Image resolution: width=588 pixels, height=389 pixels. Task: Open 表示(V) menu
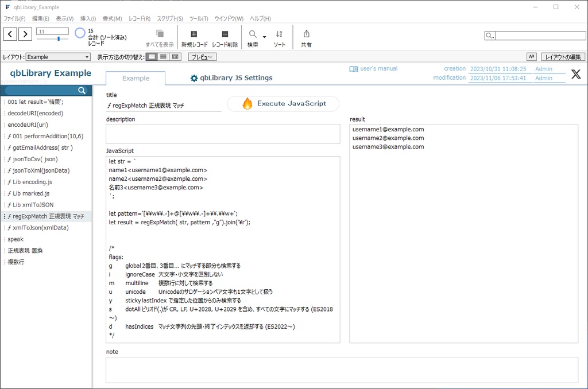pos(64,18)
